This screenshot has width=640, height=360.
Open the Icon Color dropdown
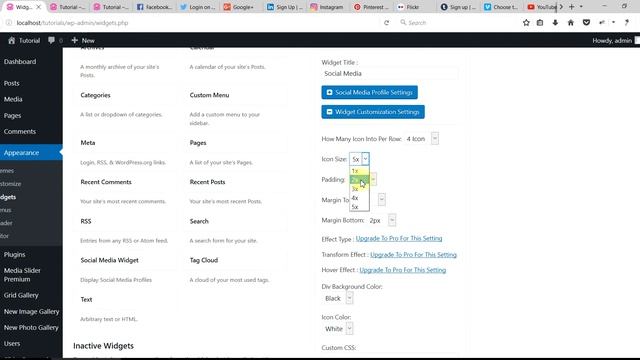coord(338,329)
